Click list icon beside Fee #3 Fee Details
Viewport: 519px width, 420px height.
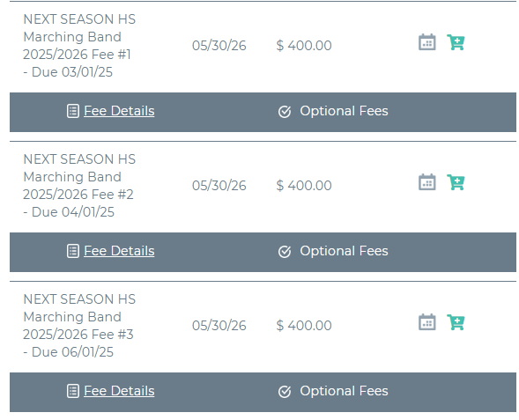(x=73, y=391)
